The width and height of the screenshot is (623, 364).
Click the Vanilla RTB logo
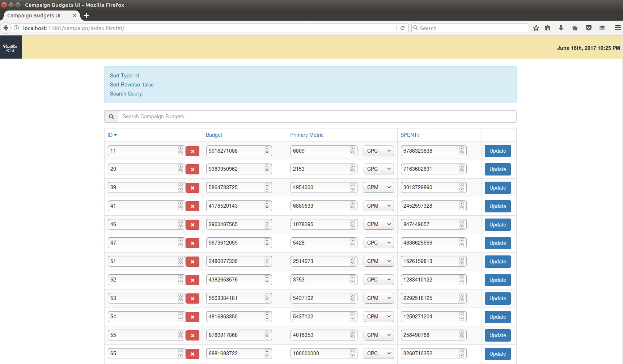(x=10, y=47)
